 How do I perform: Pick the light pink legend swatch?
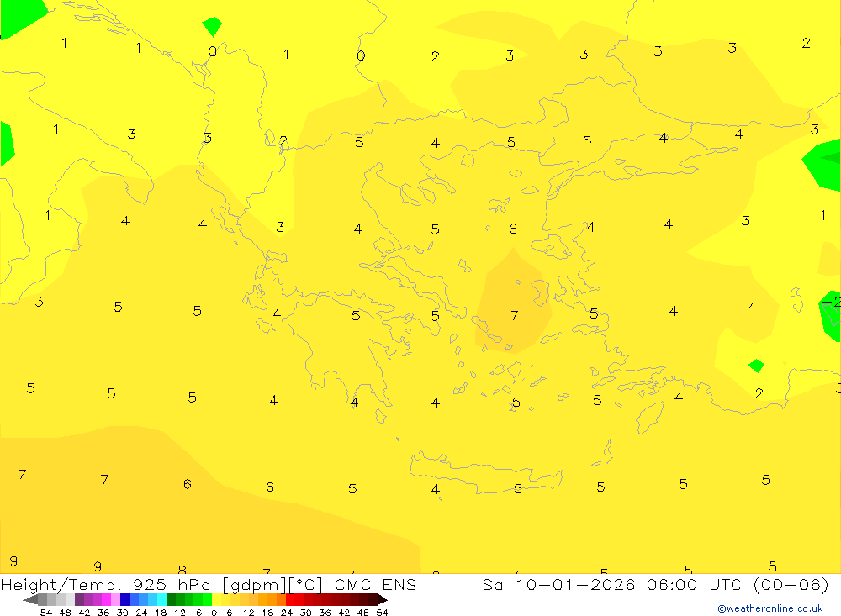coord(115,599)
